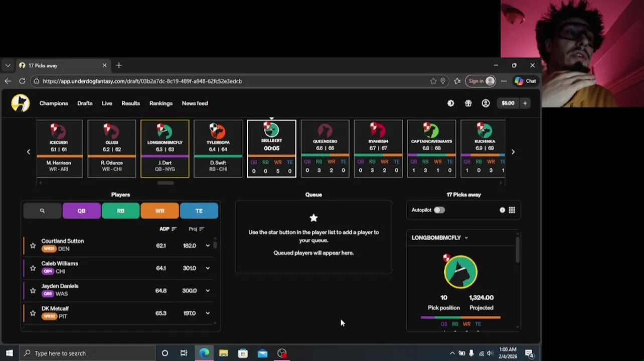The height and width of the screenshot is (361, 644).
Task: Star DK Metcalf to queue him
Action: (x=33, y=313)
